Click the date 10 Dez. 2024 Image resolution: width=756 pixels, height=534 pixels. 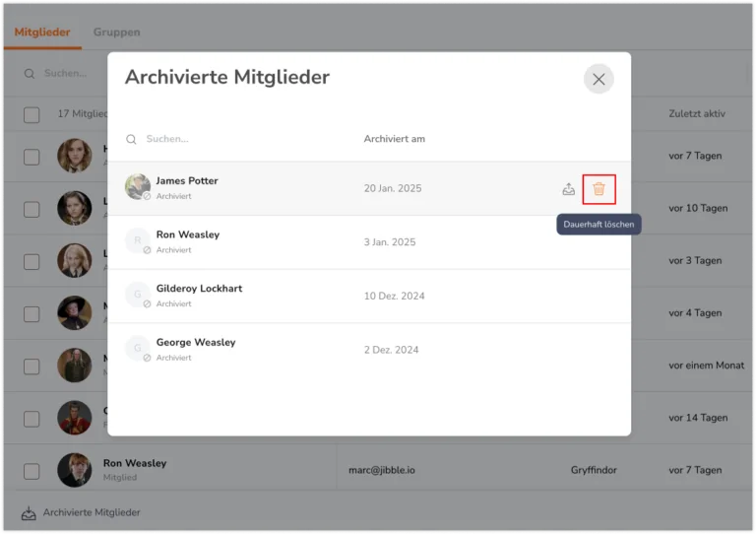(x=394, y=297)
